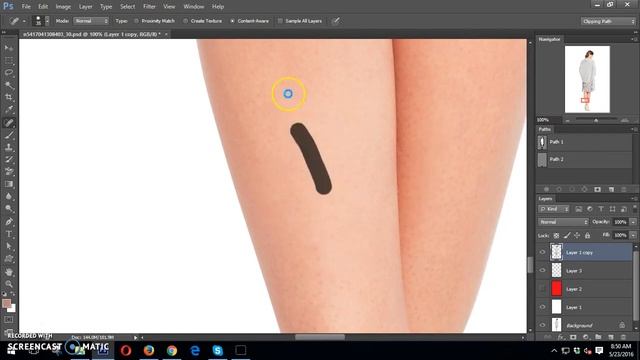This screenshot has width=640, height=360.
Task: Select Path 2 in Paths panel
Action: pyautogui.click(x=584, y=159)
